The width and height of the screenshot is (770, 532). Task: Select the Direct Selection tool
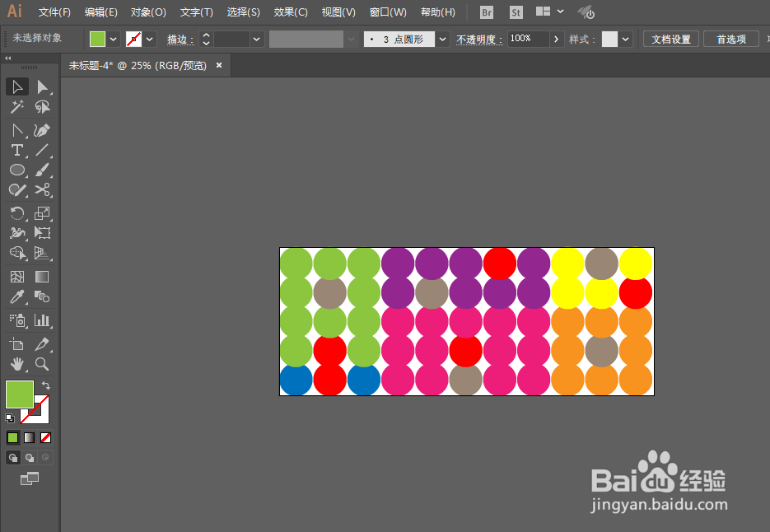pyautogui.click(x=42, y=87)
